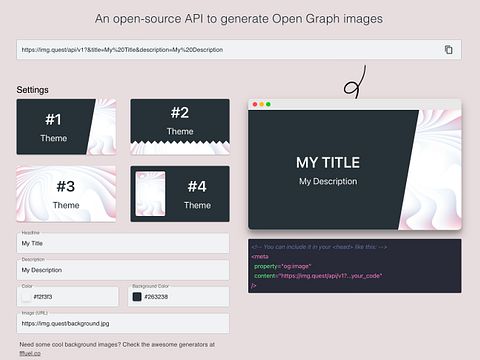Viewport: 480px width, 360px height.
Task: Select Theme #1 thumbnail
Action: tap(66, 127)
